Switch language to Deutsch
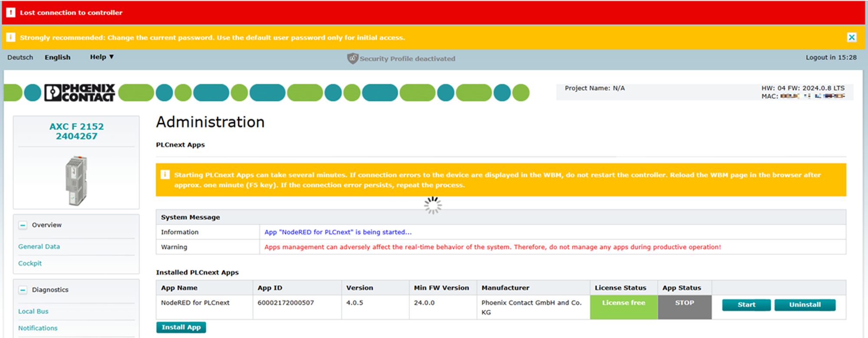868x338 pixels. point(20,57)
